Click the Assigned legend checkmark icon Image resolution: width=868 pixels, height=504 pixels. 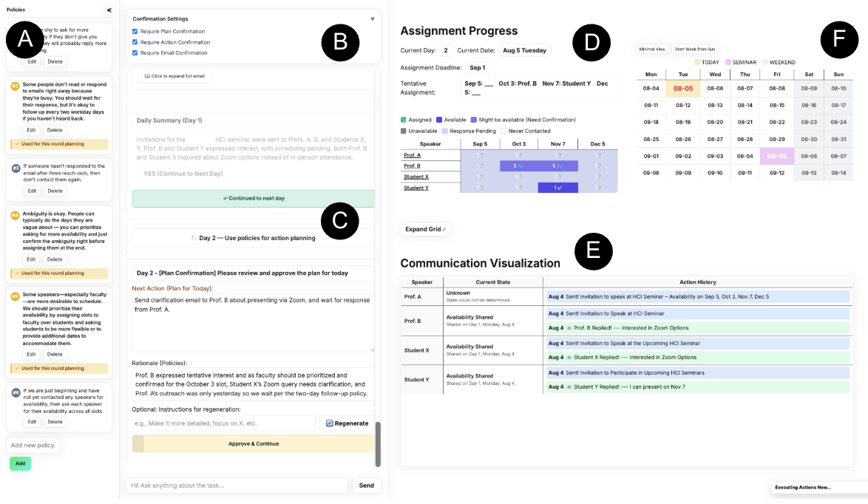tap(403, 120)
